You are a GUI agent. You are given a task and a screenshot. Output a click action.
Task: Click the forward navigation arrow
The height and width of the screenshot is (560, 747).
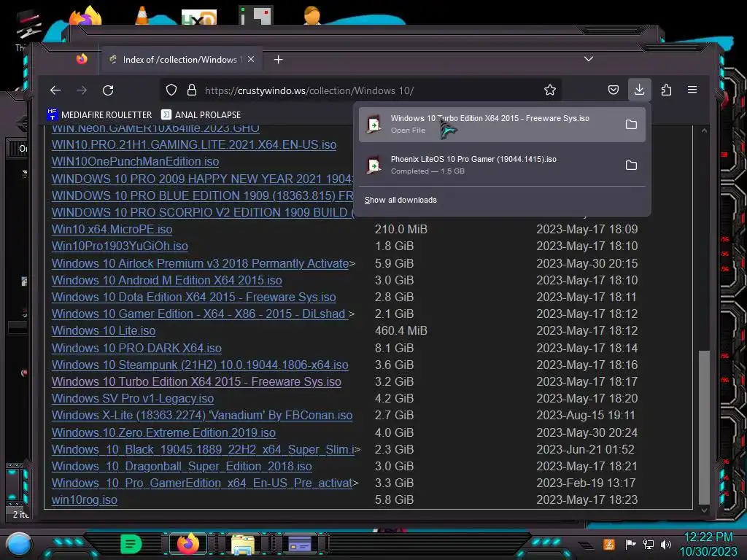82,90
